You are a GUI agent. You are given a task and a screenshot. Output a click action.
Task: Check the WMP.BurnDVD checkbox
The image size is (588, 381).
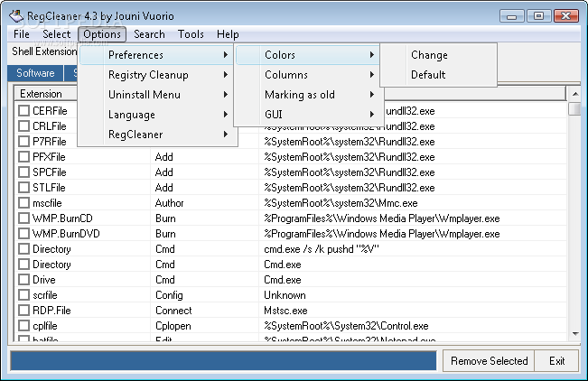click(x=23, y=234)
